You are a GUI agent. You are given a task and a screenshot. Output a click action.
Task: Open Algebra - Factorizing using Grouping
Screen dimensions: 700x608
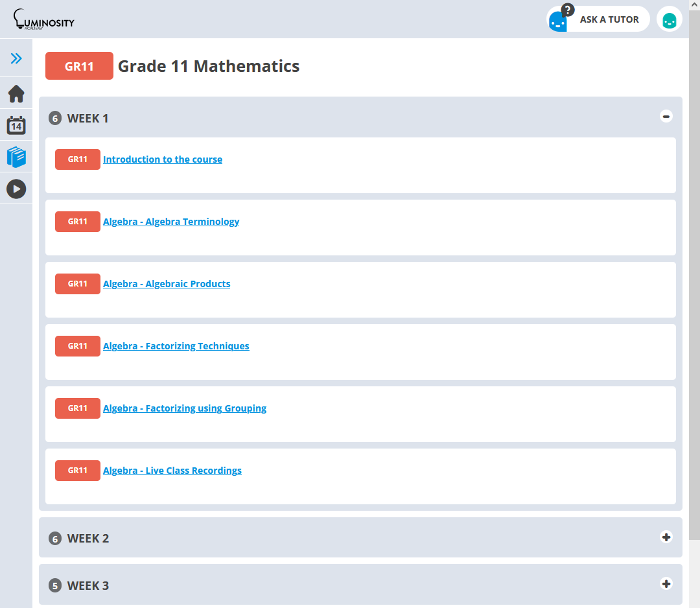click(x=185, y=408)
